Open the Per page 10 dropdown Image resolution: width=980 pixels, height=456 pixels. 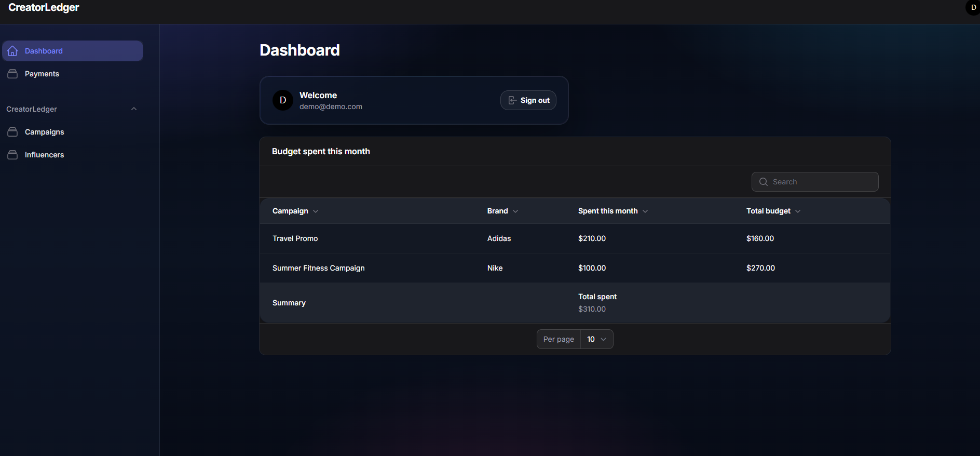tap(596, 339)
